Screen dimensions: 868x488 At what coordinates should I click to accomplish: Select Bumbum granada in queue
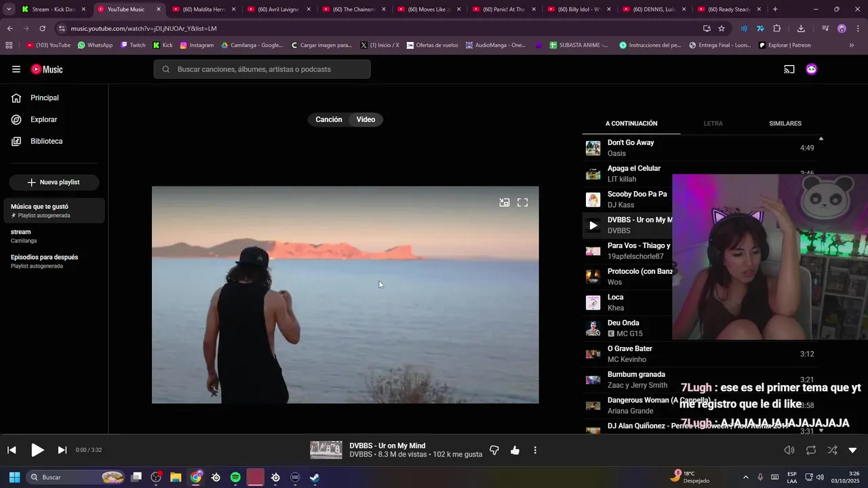pos(700,380)
